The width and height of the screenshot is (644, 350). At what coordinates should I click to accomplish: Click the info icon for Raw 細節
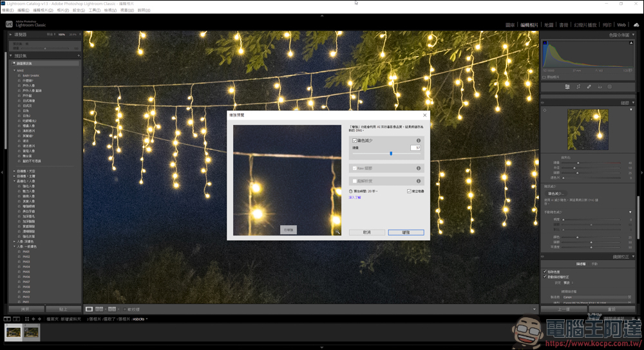click(x=419, y=168)
